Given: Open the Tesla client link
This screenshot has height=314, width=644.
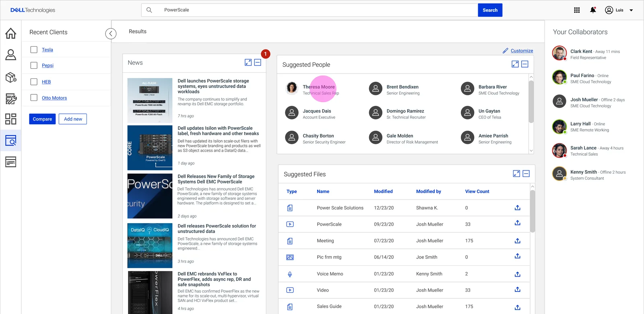Looking at the screenshot, I should (x=47, y=50).
